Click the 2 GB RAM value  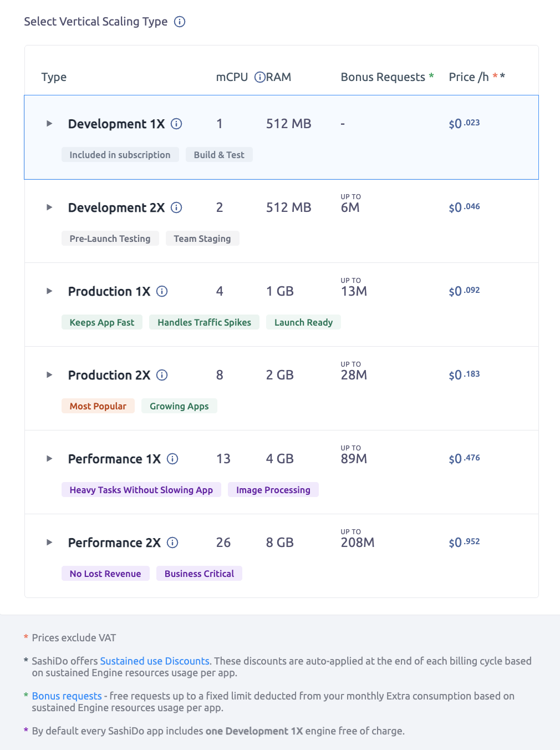(x=280, y=375)
